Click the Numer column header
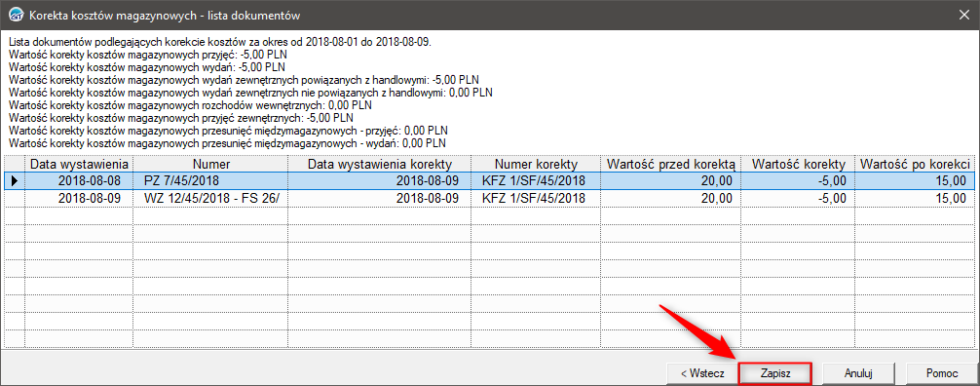This screenshot has width=980, height=386. (x=211, y=164)
